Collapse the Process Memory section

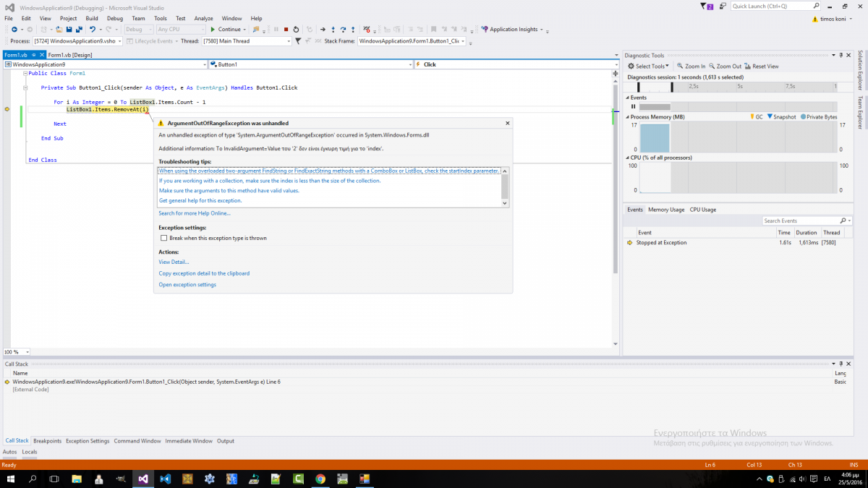(x=628, y=117)
